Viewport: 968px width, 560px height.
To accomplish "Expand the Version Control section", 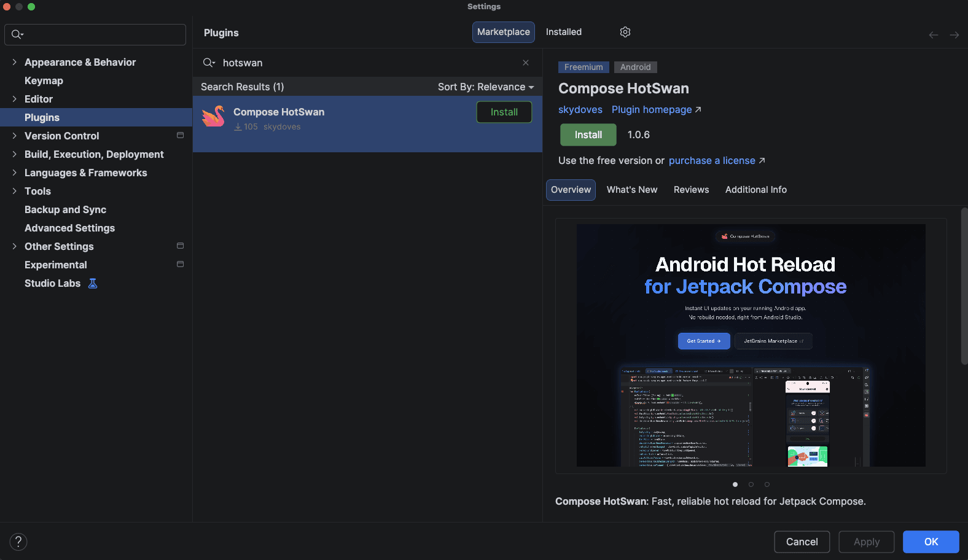I will pyautogui.click(x=14, y=136).
